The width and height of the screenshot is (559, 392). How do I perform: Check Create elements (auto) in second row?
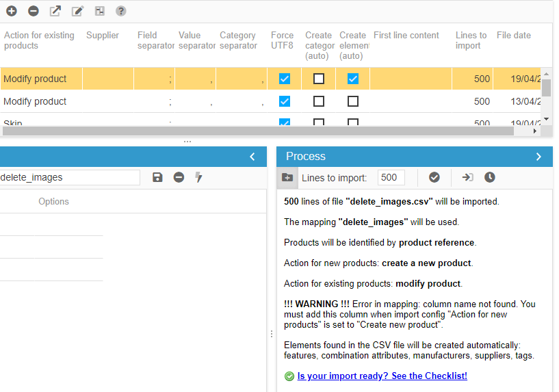pyautogui.click(x=353, y=101)
